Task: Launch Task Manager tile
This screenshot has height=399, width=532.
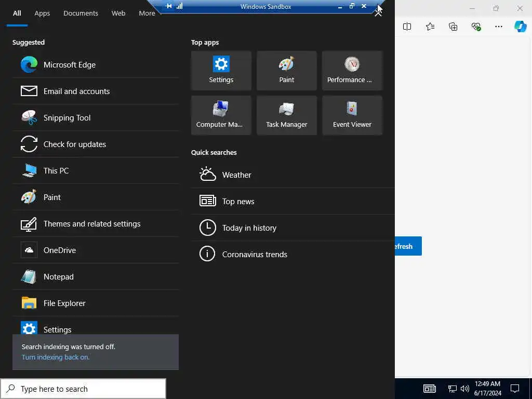Action: tap(287, 115)
